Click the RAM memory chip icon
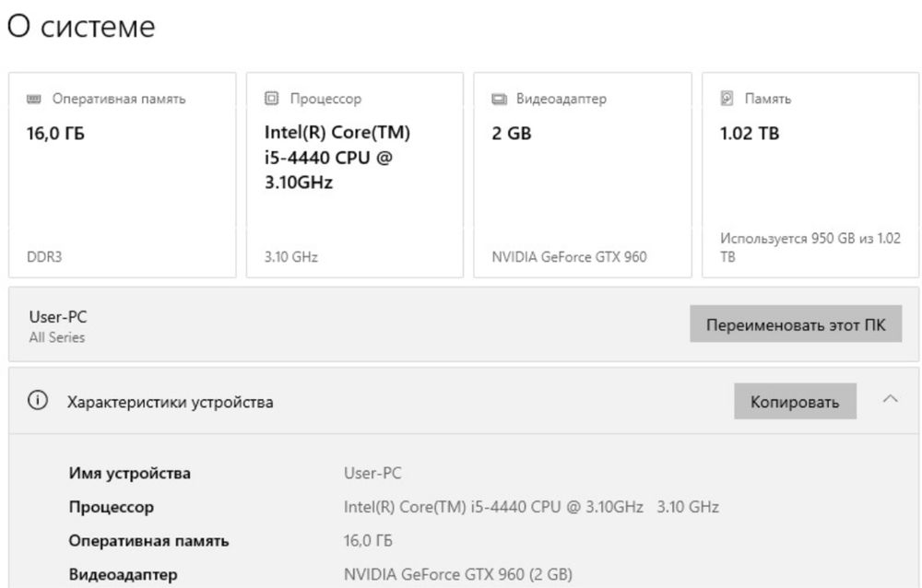The height and width of the screenshot is (588, 922). [35, 99]
